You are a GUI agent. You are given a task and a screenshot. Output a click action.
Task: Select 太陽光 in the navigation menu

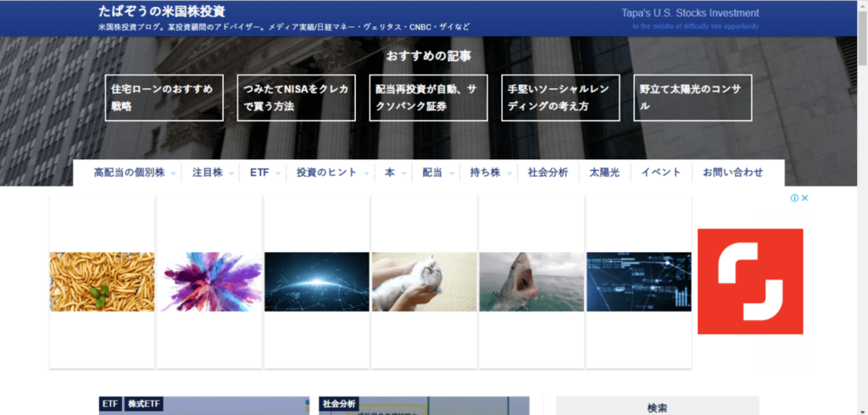tap(604, 173)
